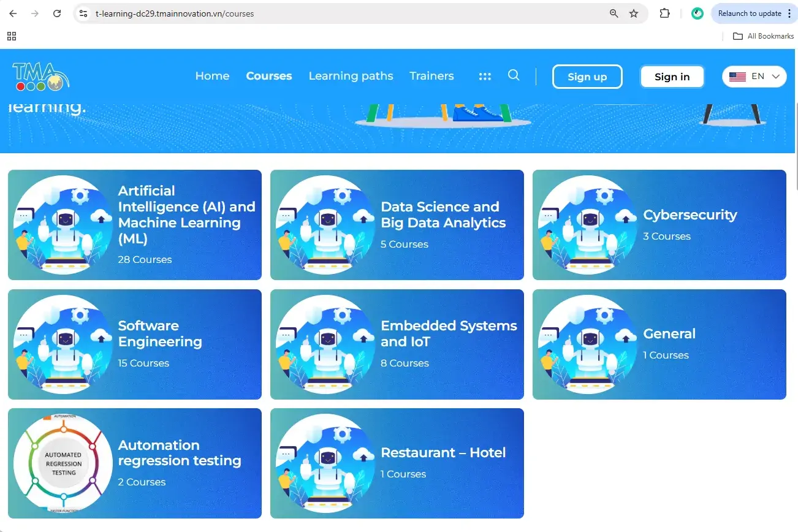Select the Courses menu item
The image size is (798, 532).
[269, 76]
